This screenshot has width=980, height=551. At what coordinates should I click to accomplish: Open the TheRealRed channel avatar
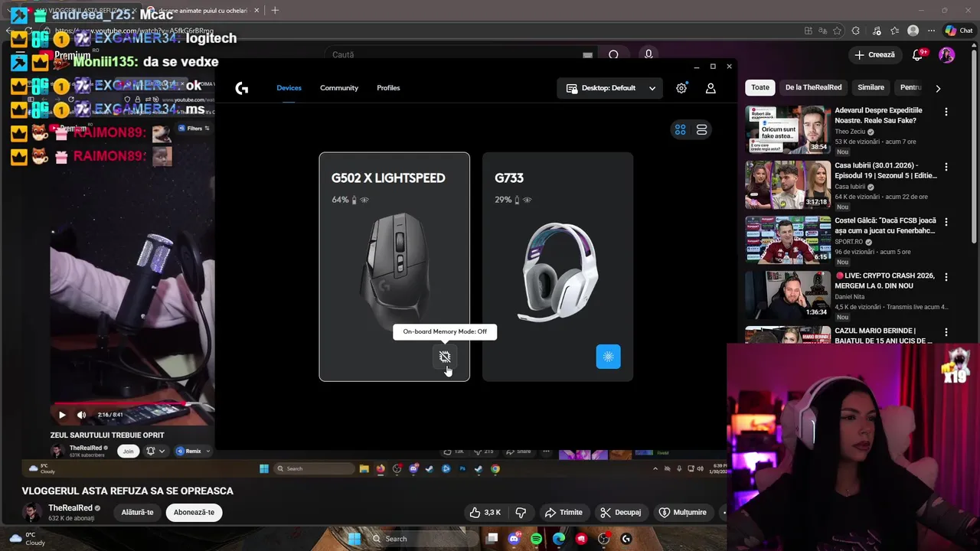pyautogui.click(x=31, y=513)
